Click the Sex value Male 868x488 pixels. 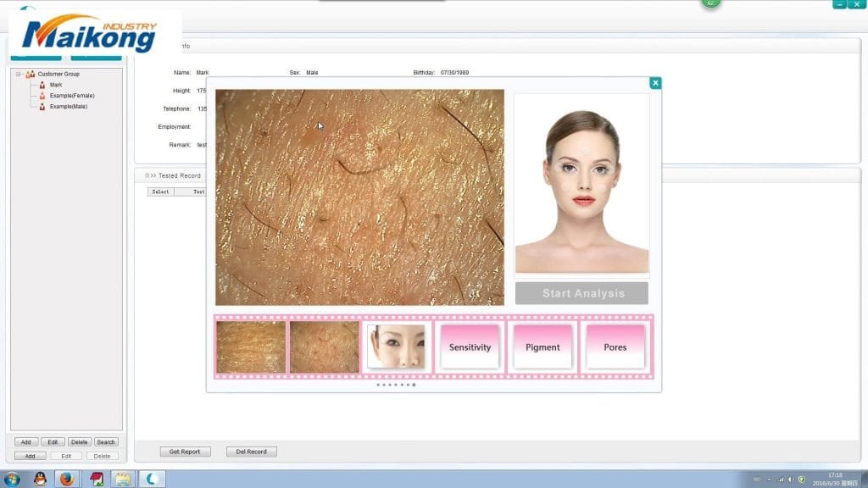(x=312, y=73)
